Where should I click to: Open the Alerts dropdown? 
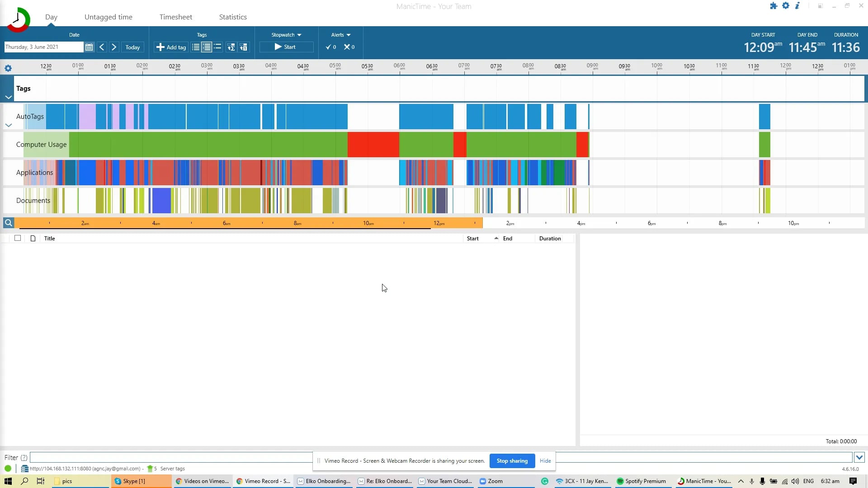coord(340,35)
